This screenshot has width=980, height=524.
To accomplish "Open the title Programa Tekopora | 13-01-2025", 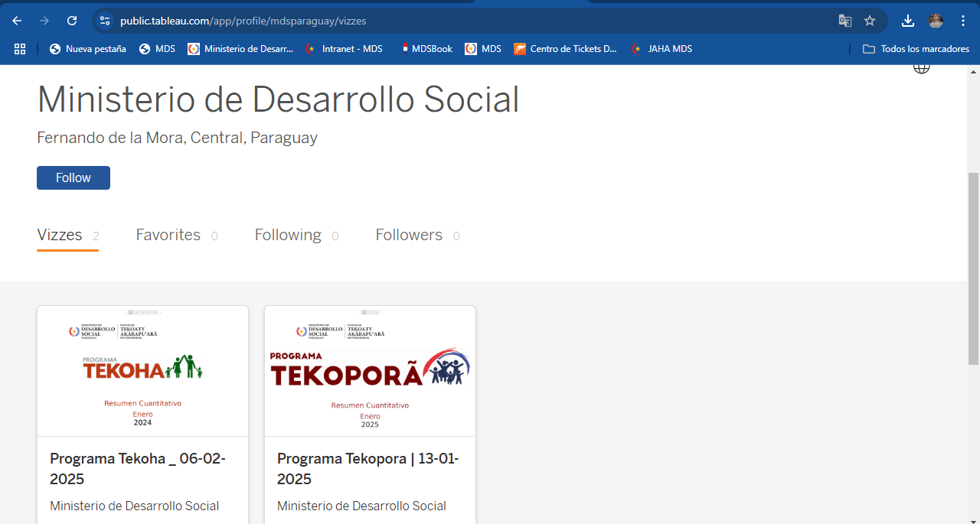I will 368,469.
